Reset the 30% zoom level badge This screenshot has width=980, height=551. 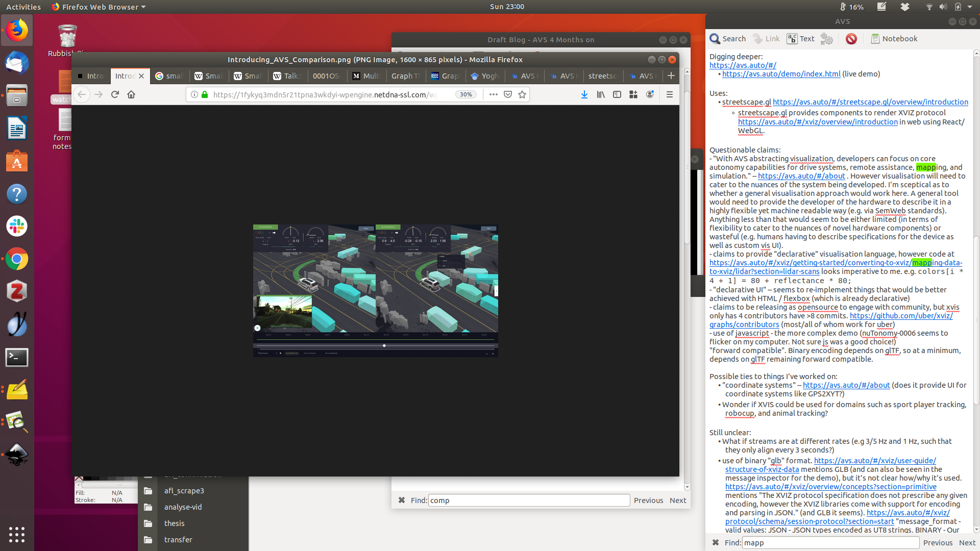(x=465, y=94)
